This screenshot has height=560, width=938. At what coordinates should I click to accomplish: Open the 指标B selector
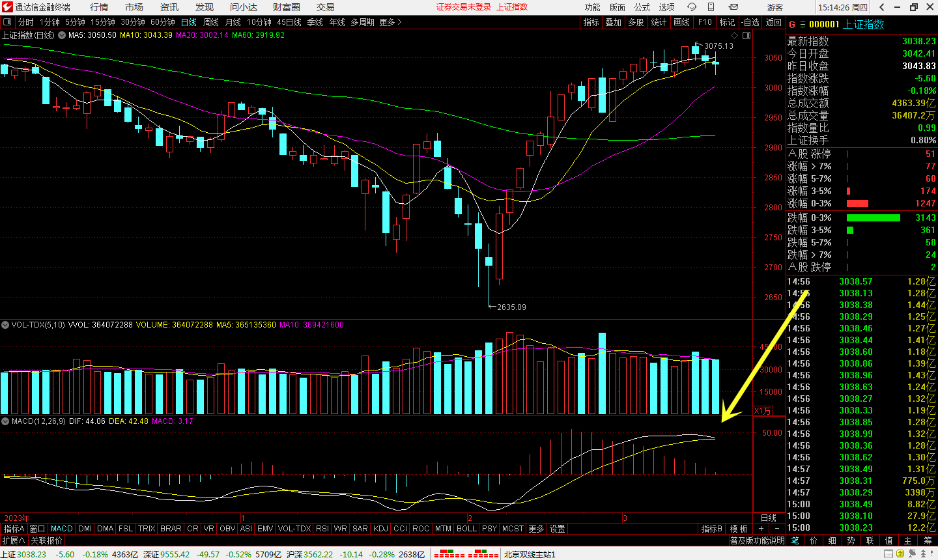[x=711, y=529]
